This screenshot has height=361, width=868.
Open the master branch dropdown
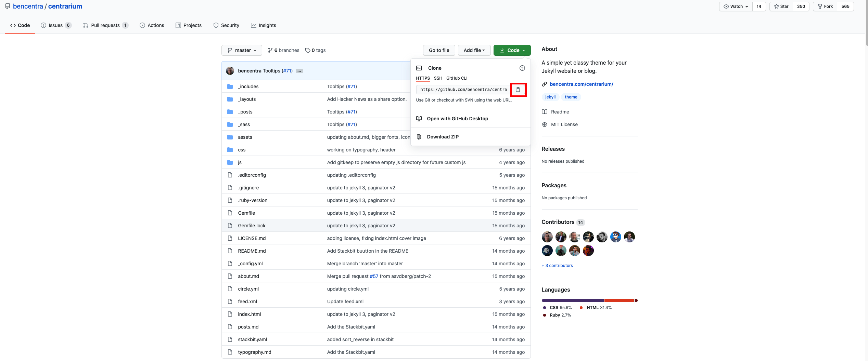coord(242,50)
